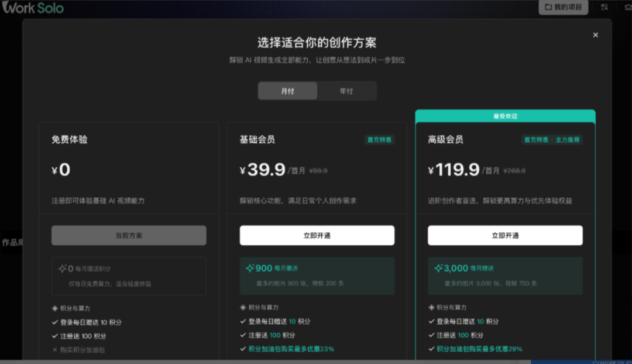Click the sparkle icon beside 900 credits

[x=249, y=268]
